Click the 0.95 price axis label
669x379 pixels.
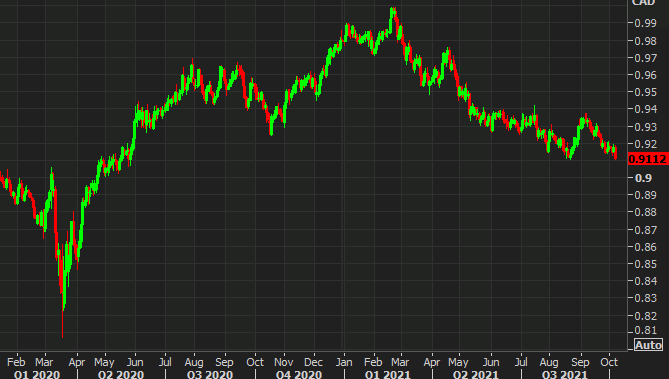(645, 92)
